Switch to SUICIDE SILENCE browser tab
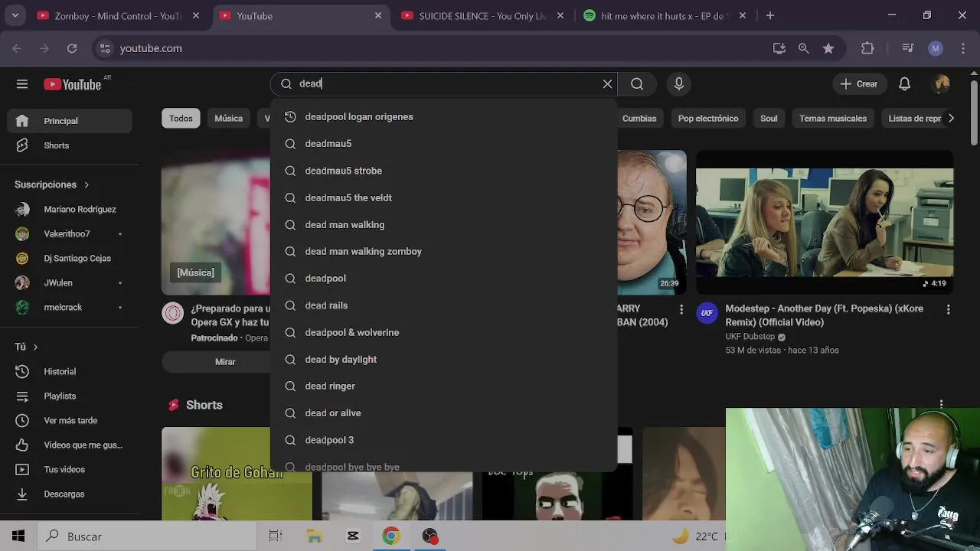Viewport: 980px width, 551px height. coord(482,15)
